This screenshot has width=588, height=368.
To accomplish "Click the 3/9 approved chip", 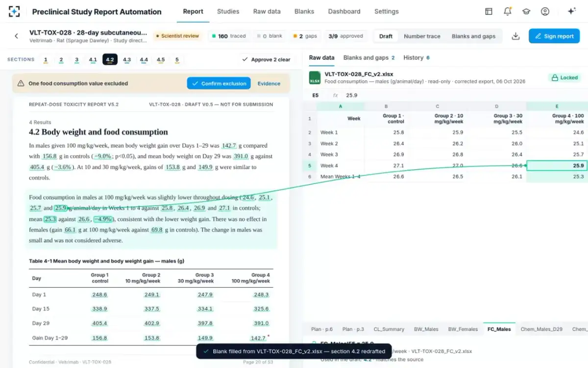I will [345, 36].
